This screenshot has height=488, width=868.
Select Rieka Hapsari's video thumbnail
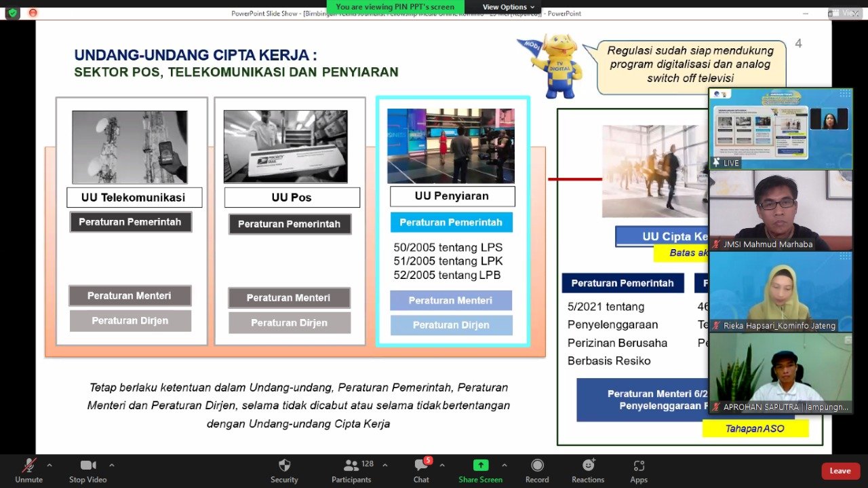(780, 292)
